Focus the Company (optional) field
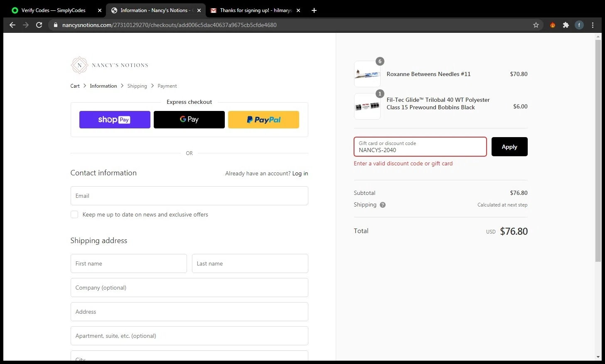Image resolution: width=605 pixels, height=364 pixels. tap(189, 288)
